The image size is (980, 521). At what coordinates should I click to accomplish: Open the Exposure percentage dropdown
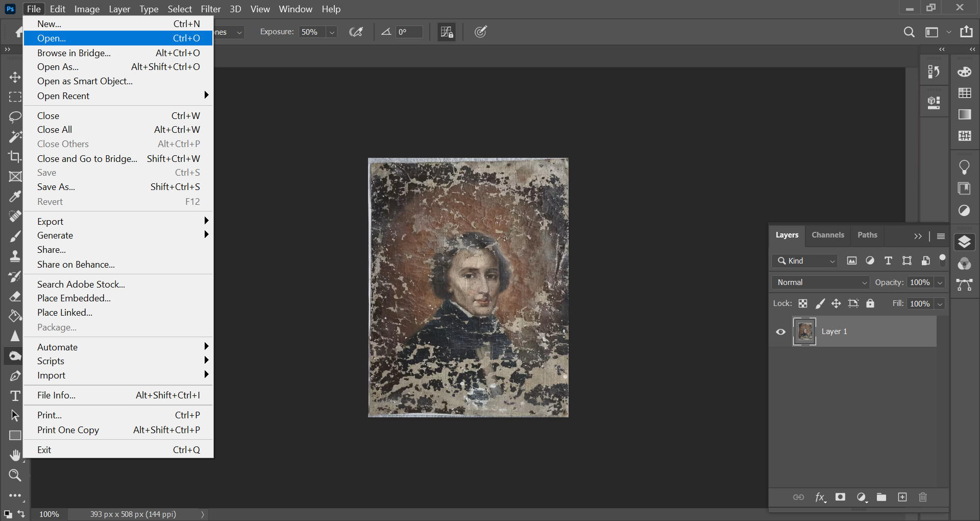click(332, 32)
